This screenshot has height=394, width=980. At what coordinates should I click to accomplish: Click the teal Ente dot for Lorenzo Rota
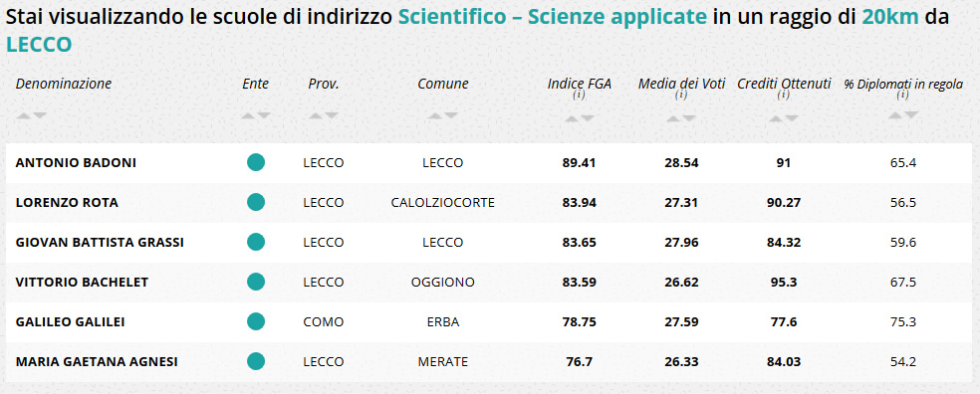(256, 202)
